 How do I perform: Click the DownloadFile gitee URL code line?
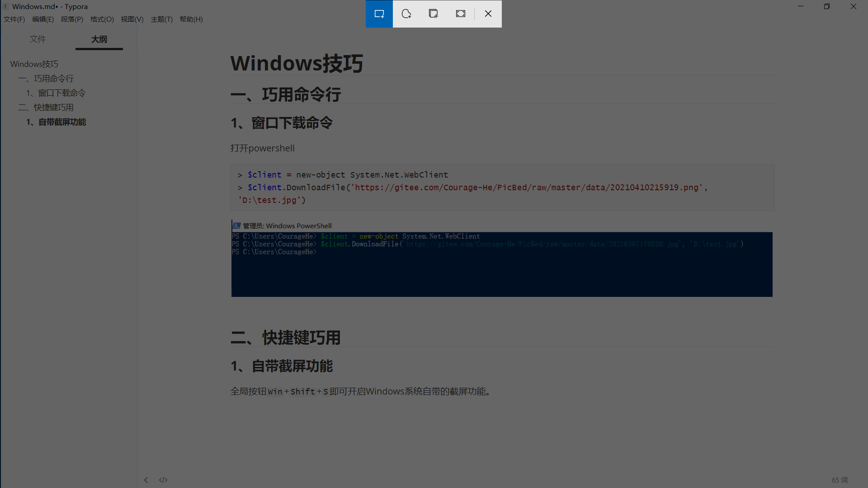[x=472, y=188]
